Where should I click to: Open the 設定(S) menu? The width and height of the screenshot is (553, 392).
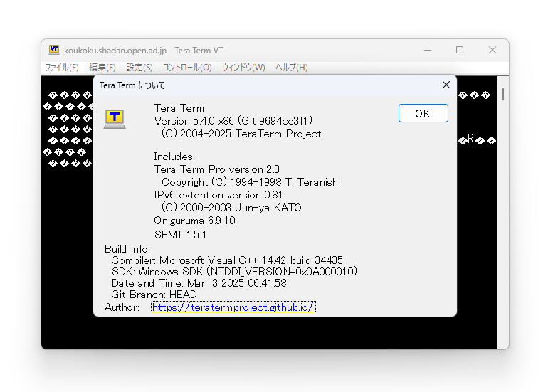139,68
